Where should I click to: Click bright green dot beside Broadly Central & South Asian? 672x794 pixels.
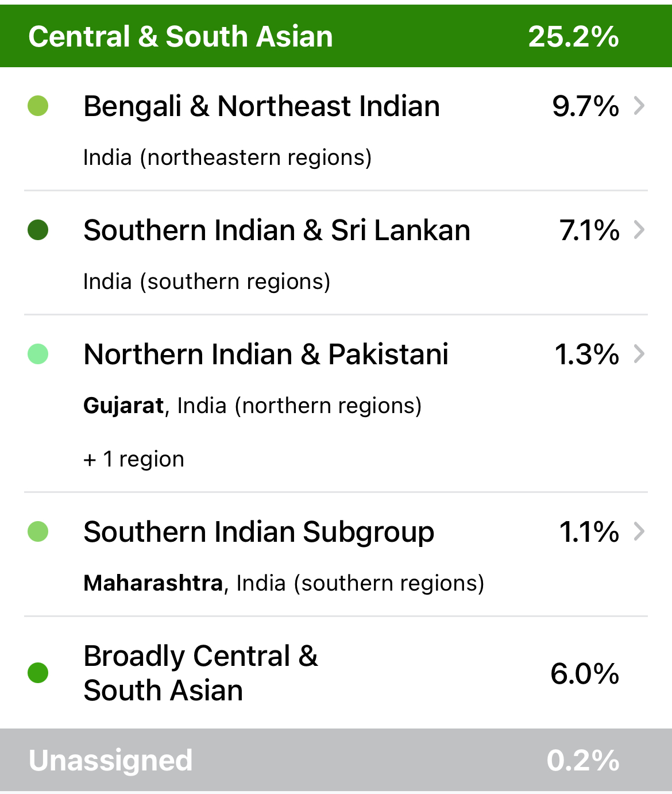(x=38, y=673)
